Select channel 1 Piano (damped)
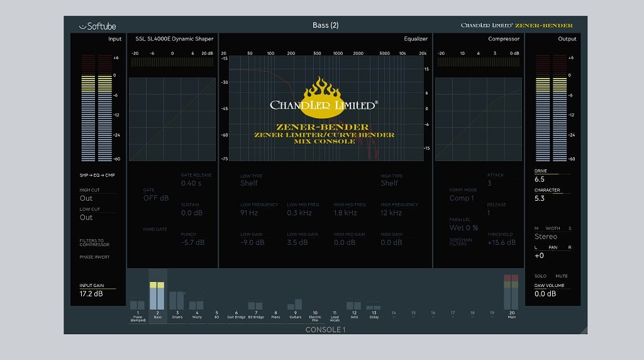Viewport: 644px width, 360px height. click(138, 316)
